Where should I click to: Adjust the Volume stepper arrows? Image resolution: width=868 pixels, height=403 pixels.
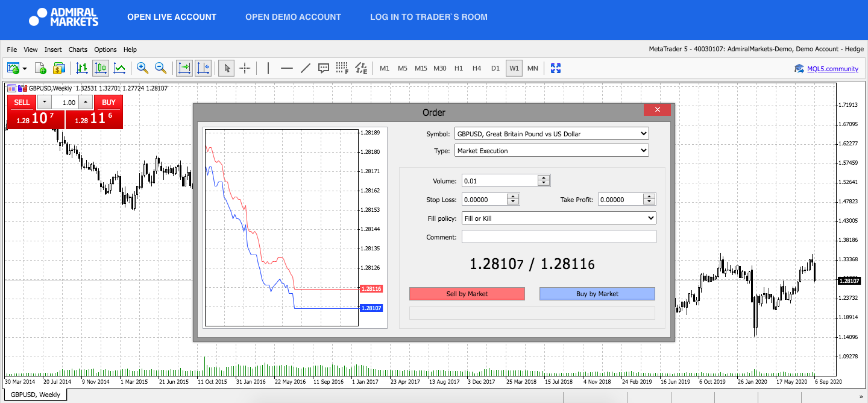point(544,180)
